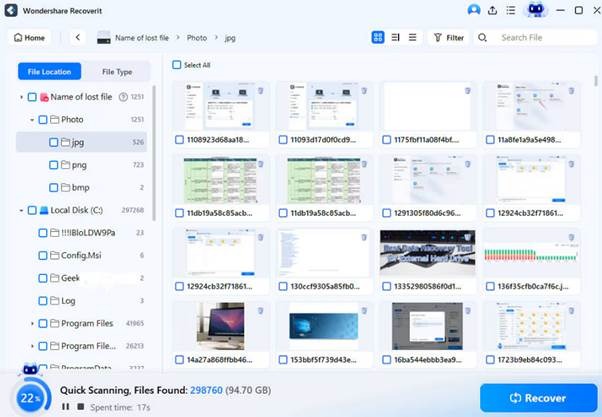Switch to the File Type tab
Image resolution: width=602 pixels, height=417 pixels.
pos(117,71)
